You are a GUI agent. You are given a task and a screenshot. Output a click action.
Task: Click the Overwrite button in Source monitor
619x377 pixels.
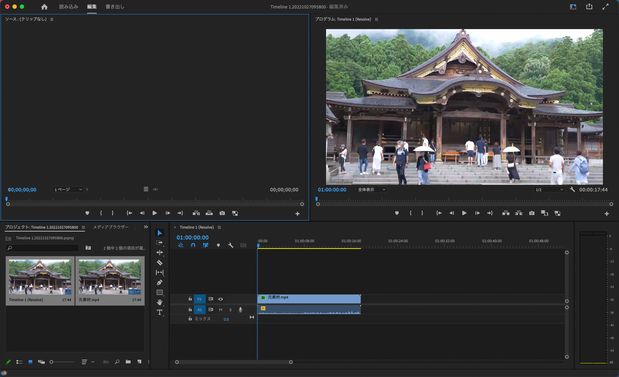click(x=209, y=213)
